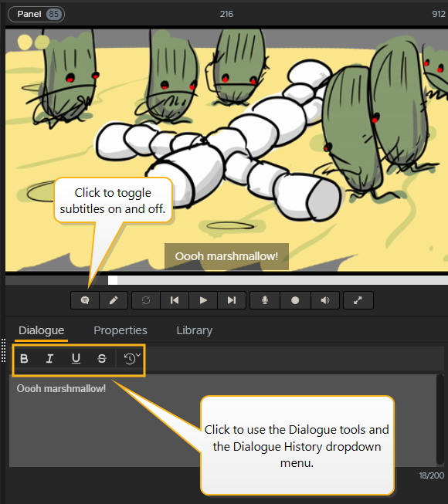Toggle the speaker volume icon
The height and width of the screenshot is (504, 448).
point(325,300)
